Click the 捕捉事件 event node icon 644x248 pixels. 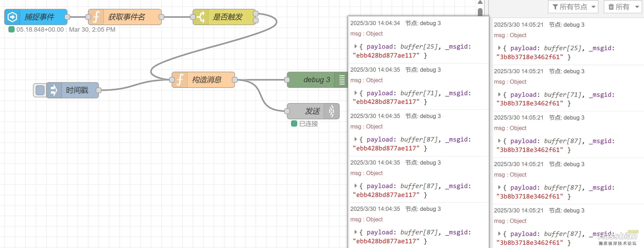(x=12, y=17)
